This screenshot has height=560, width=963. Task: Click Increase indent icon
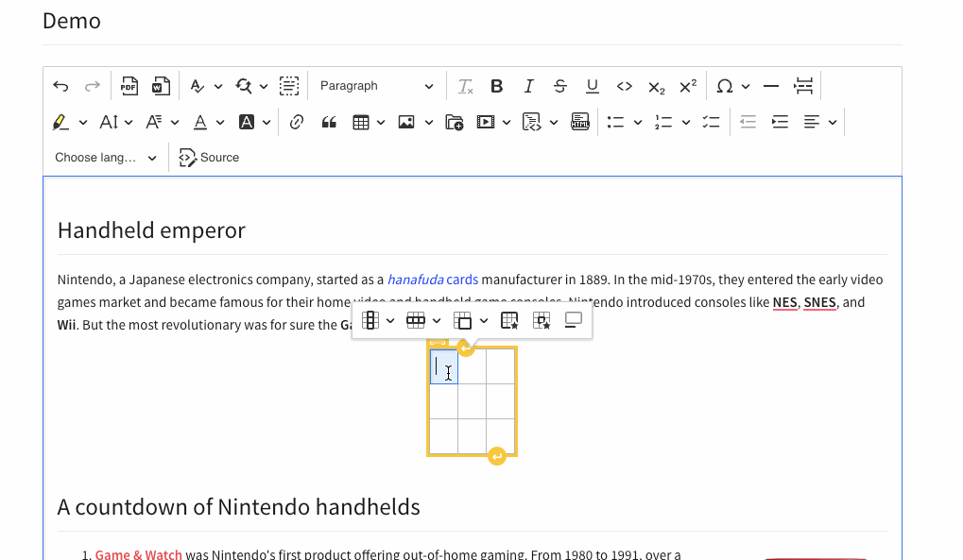point(780,122)
